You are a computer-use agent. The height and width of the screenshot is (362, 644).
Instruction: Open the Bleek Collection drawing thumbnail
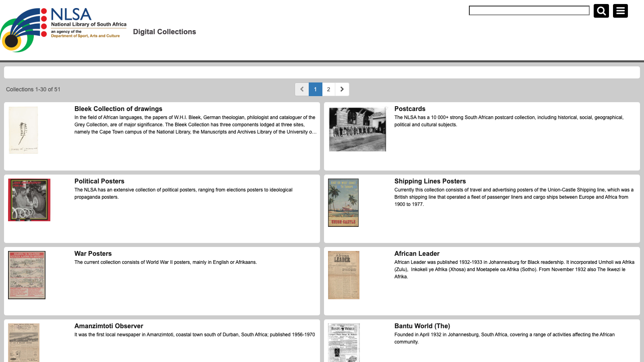[x=23, y=130]
